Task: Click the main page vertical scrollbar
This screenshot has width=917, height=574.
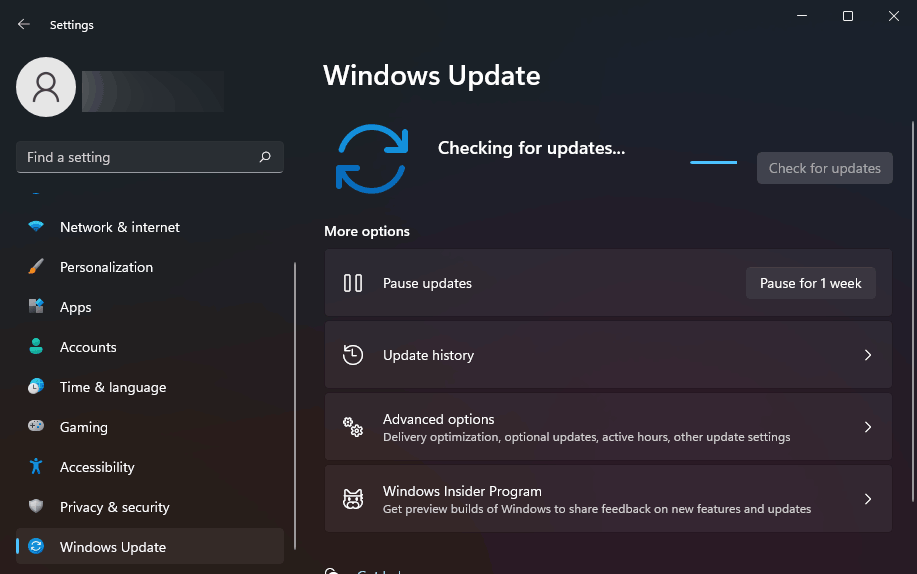Action: [x=912, y=312]
